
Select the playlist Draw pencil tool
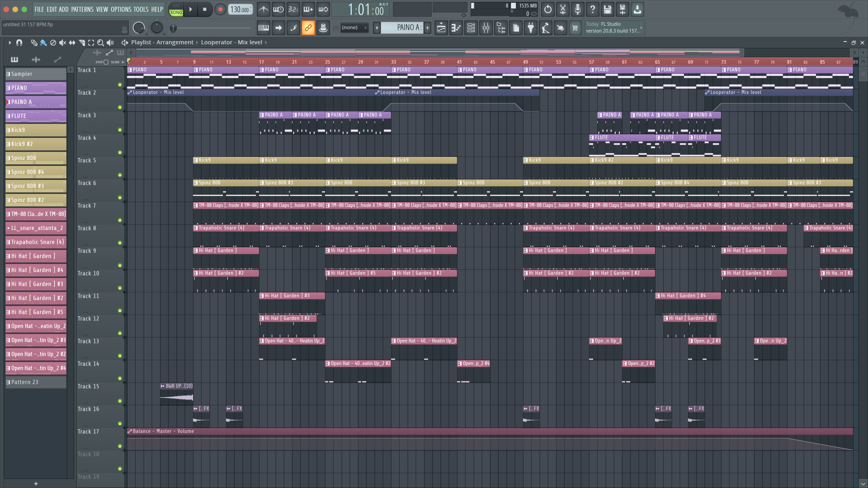[x=34, y=42]
